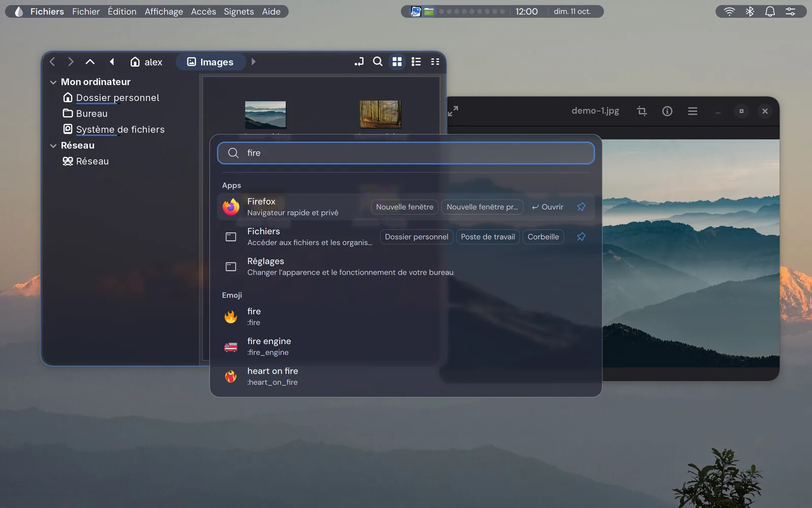
Task: Open the Fichier menu
Action: click(86, 11)
